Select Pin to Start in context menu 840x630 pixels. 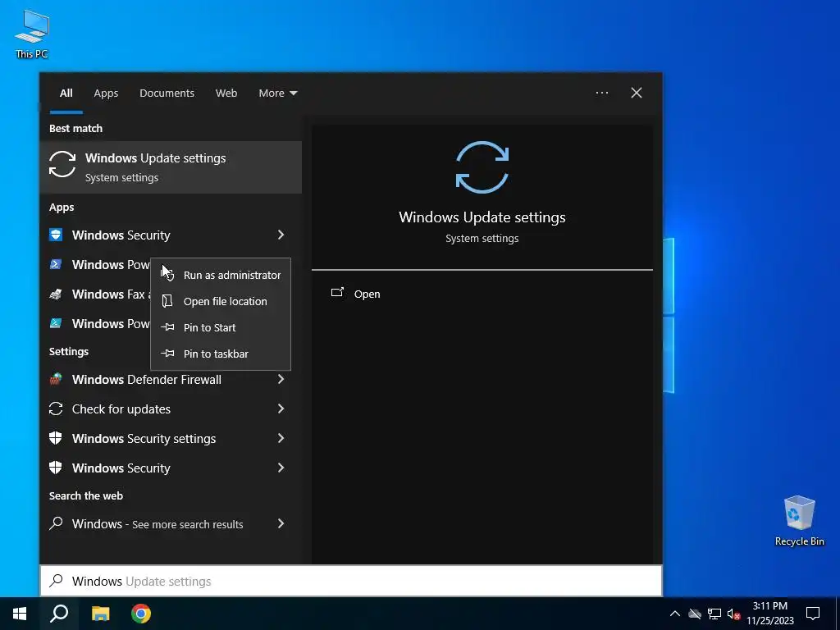[221, 327]
